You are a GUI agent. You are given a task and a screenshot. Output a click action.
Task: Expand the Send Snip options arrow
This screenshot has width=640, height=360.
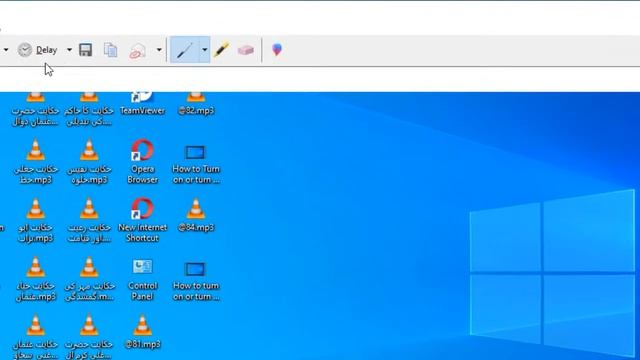(x=159, y=50)
